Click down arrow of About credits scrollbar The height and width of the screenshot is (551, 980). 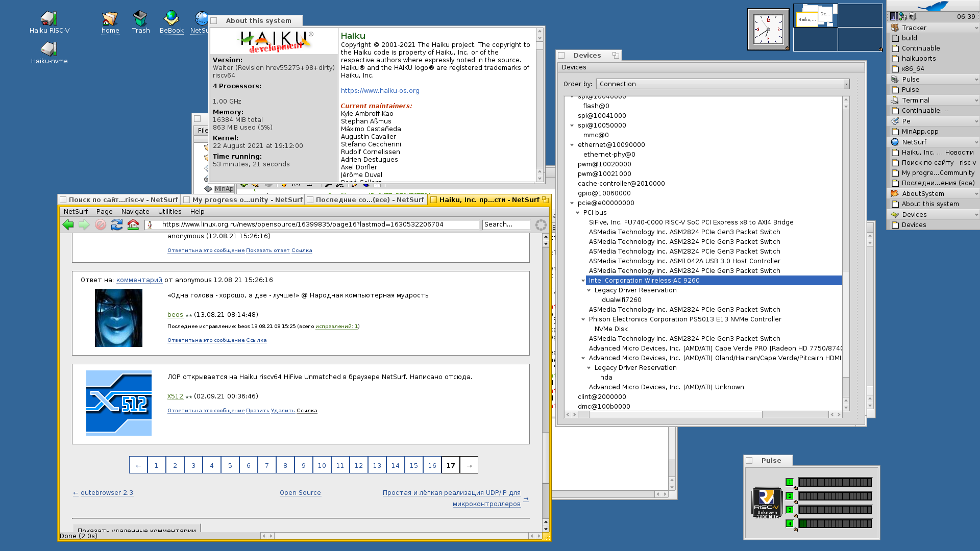point(540,179)
